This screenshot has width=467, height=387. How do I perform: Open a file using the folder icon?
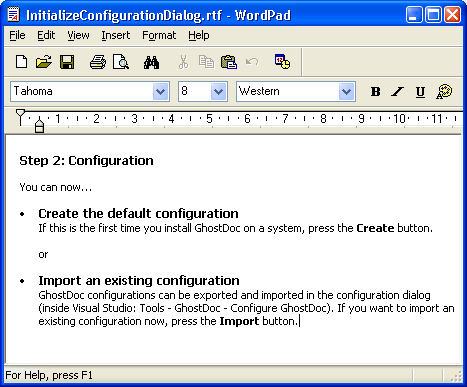(44, 62)
